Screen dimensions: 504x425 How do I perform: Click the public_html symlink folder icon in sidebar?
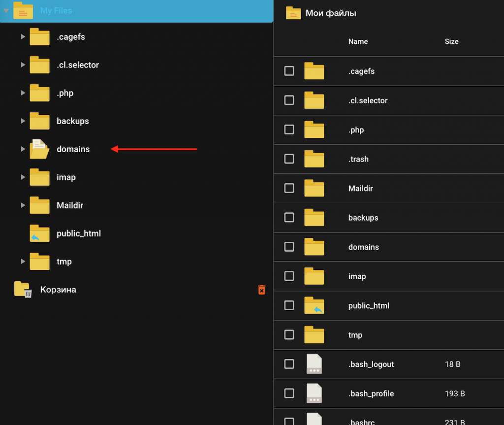tap(39, 233)
